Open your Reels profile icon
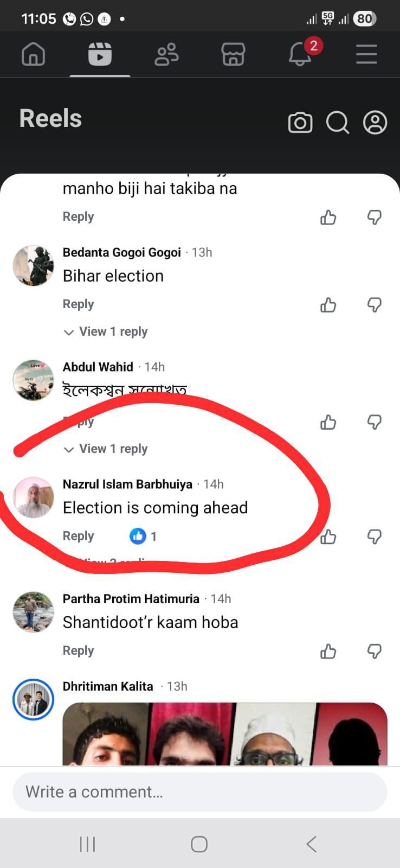 pos(375,123)
